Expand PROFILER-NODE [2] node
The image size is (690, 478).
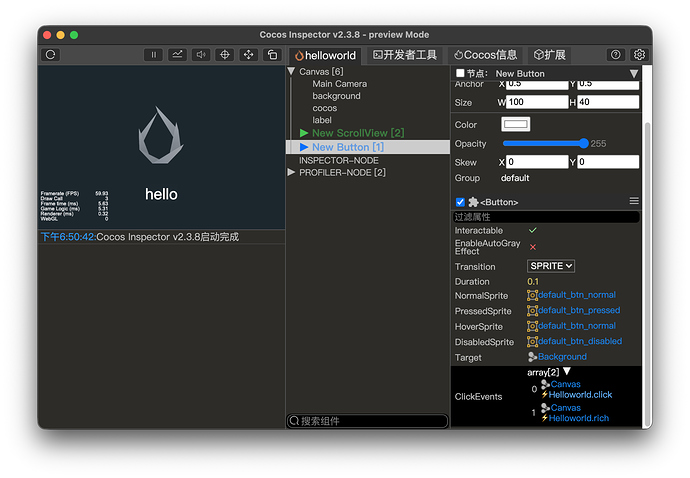coord(291,173)
